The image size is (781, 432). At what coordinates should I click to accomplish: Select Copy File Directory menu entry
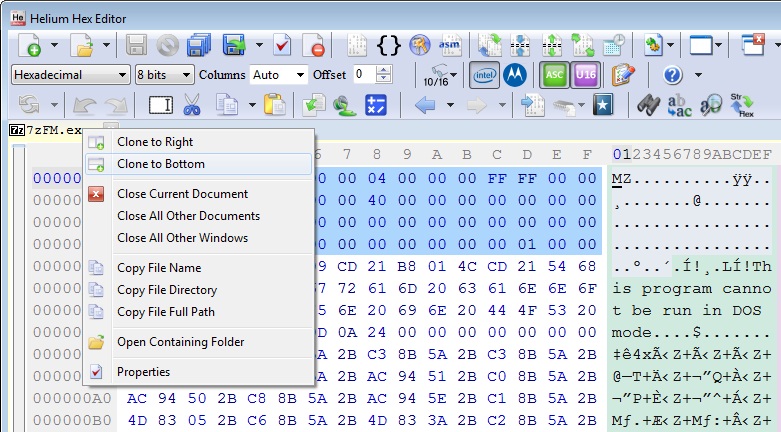(199, 289)
